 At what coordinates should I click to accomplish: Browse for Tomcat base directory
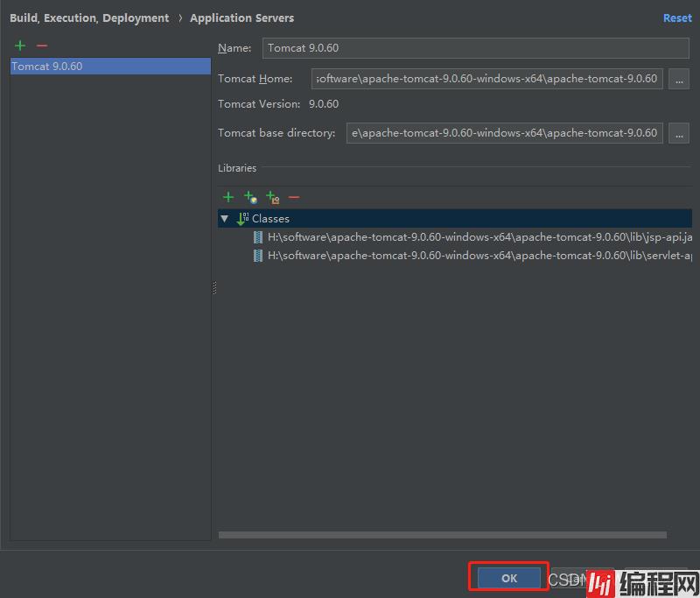point(679,133)
